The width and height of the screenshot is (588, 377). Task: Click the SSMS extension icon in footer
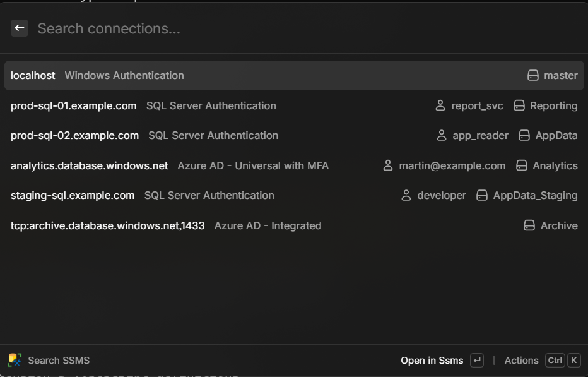pyautogui.click(x=15, y=360)
